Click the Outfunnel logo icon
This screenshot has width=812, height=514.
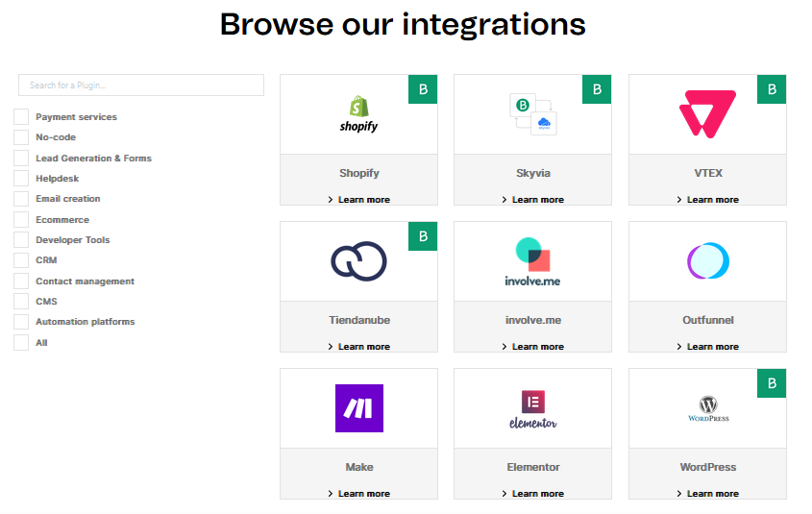tap(708, 261)
